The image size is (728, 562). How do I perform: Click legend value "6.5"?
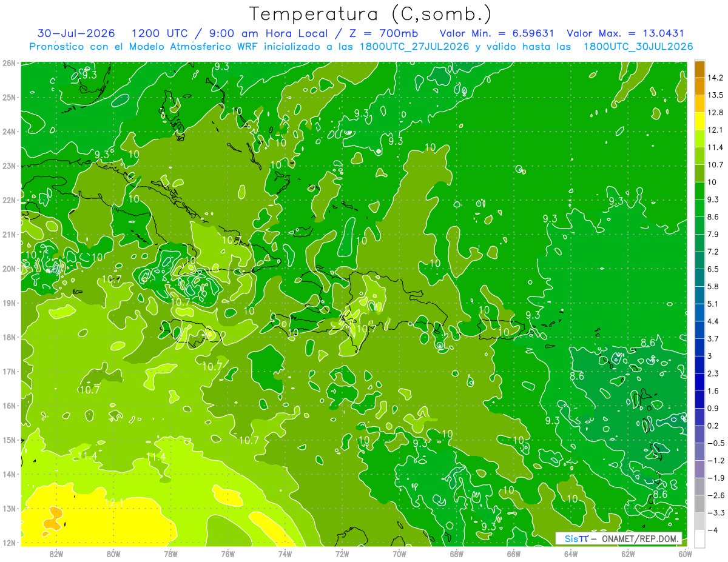[x=713, y=269]
